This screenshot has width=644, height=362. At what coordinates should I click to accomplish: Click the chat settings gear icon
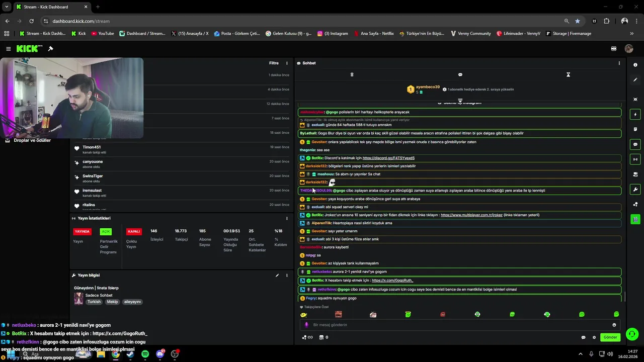[594, 337]
